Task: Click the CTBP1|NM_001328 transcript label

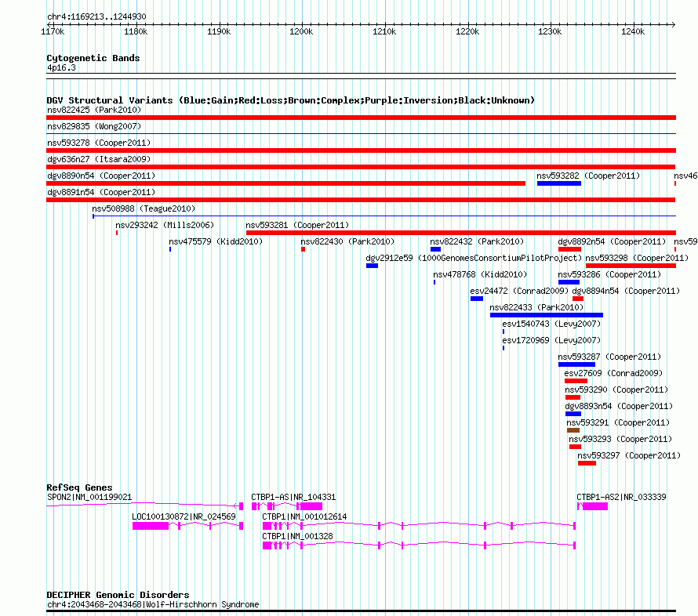Action: click(297, 536)
